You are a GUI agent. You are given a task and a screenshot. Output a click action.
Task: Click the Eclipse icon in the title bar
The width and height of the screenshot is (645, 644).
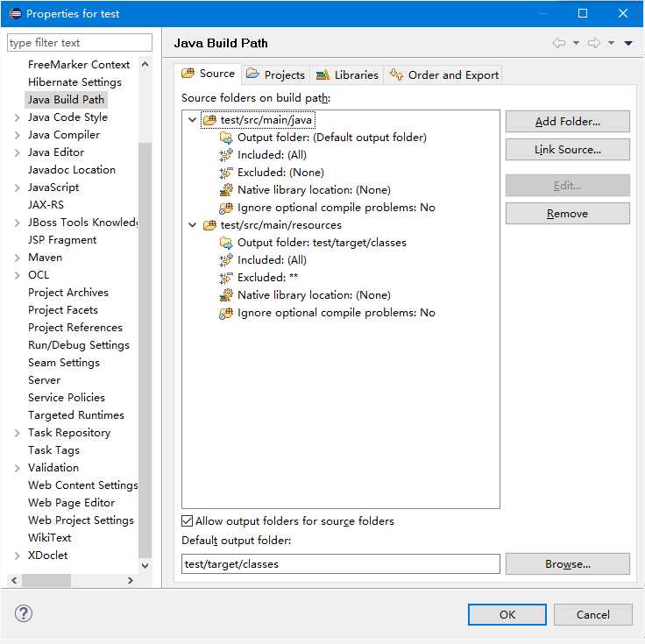click(15, 13)
